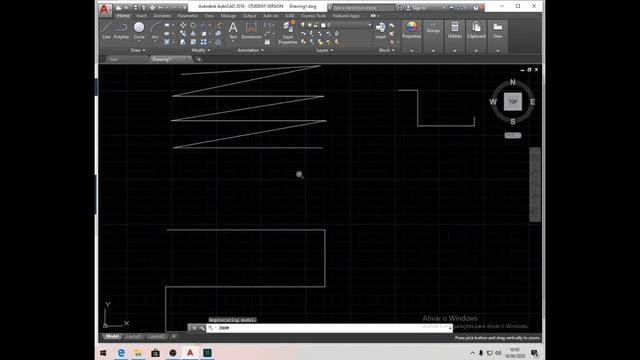Screen dimensions: 640x360
Task: Click Save in quick access toolbar
Action: [135, 7]
